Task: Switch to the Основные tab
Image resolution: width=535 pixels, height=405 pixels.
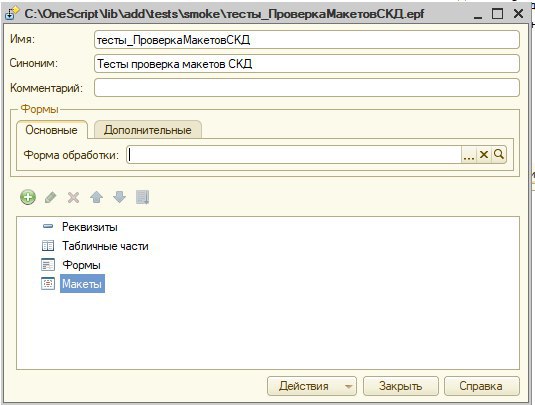Action: [x=52, y=130]
